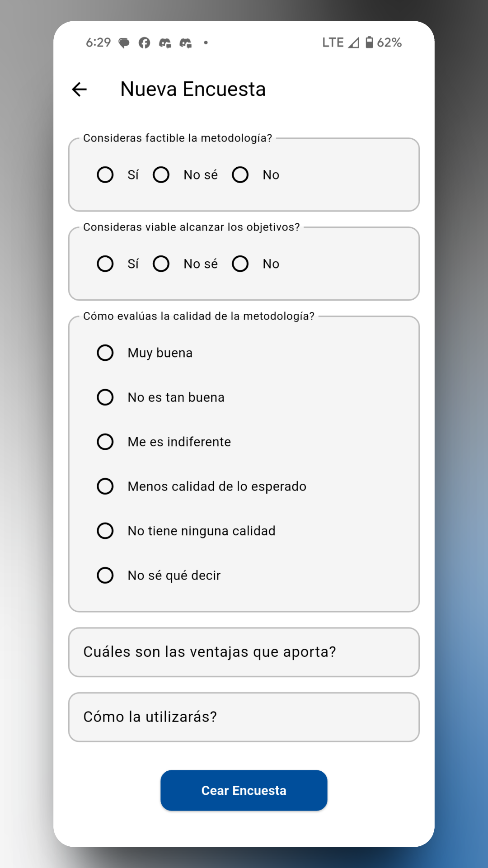Select the "No es tan buena" option

(105, 397)
